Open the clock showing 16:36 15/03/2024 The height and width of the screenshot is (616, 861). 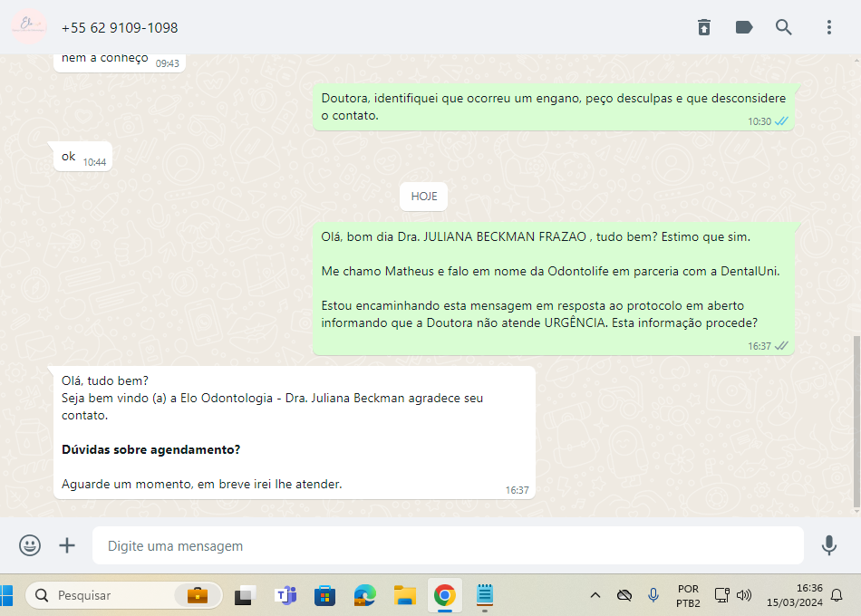pos(795,595)
